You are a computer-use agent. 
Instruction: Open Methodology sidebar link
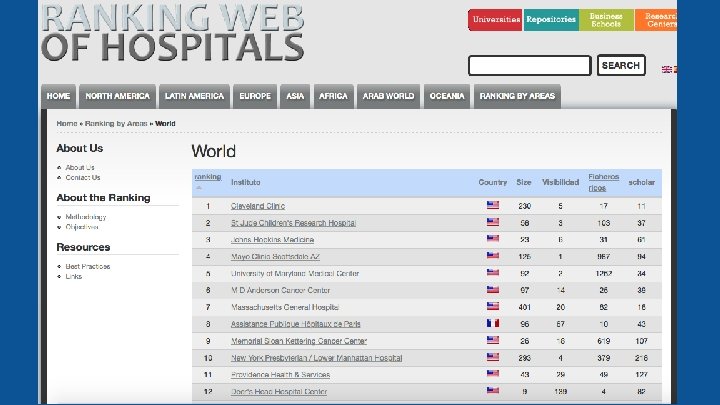coord(86,217)
